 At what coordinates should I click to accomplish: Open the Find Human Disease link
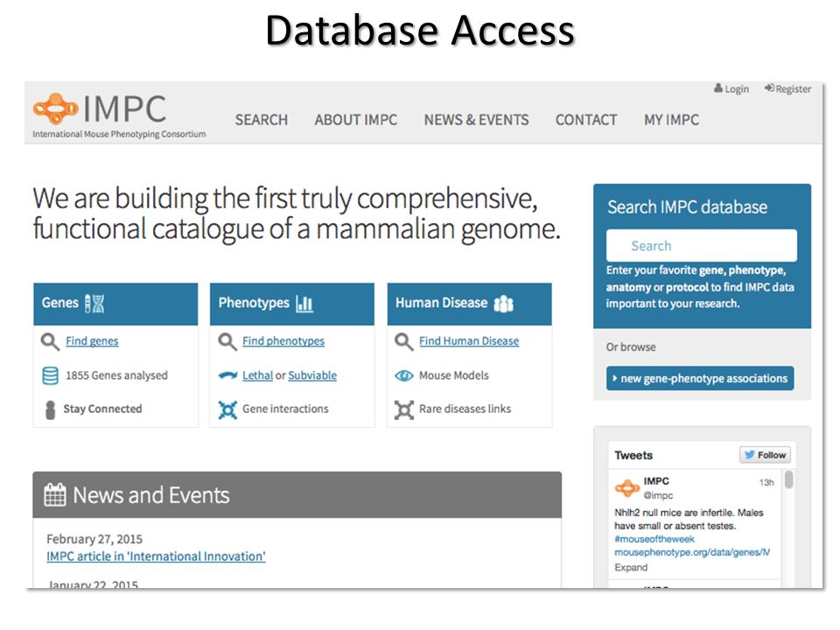pyautogui.click(x=469, y=341)
